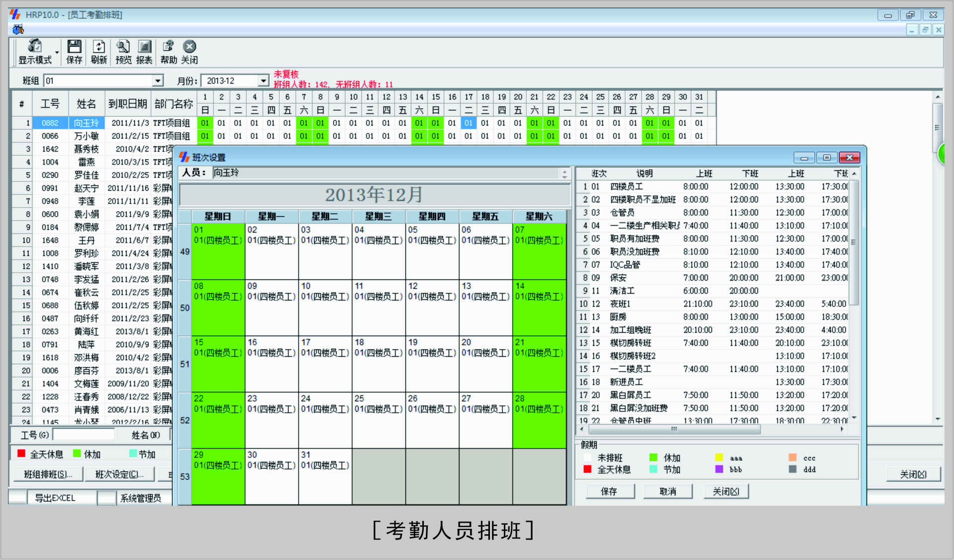This screenshot has height=560, width=954.
Task: Maximize the 班次设置 dialog
Action: 827,158
